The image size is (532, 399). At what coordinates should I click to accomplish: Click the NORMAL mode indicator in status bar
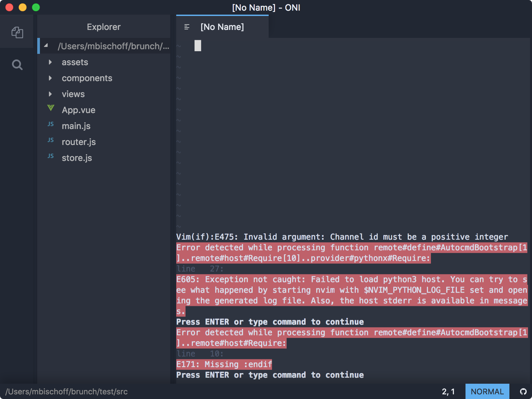487,391
